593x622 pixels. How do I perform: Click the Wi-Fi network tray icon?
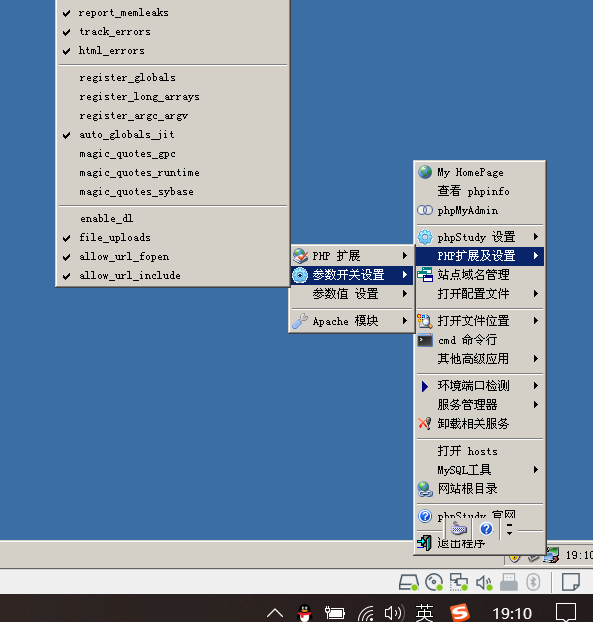(366, 613)
